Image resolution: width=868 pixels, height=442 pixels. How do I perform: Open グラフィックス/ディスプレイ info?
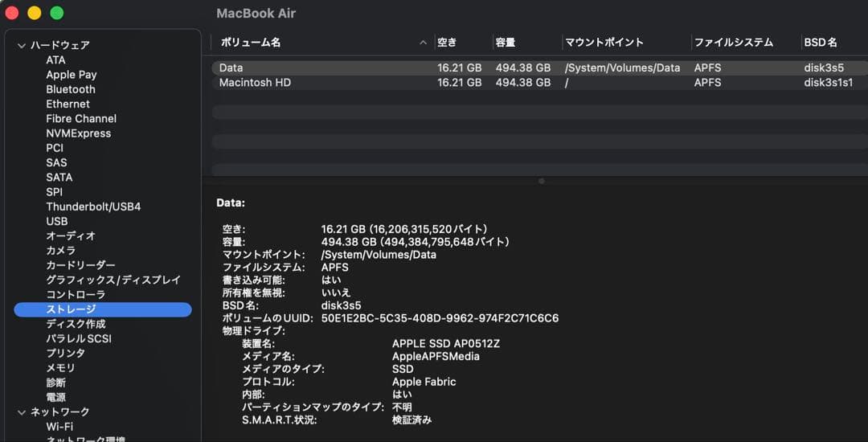pyautogui.click(x=113, y=280)
